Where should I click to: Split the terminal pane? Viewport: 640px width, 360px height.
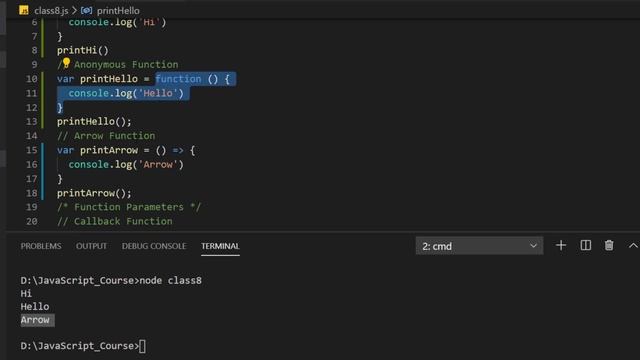click(x=585, y=245)
